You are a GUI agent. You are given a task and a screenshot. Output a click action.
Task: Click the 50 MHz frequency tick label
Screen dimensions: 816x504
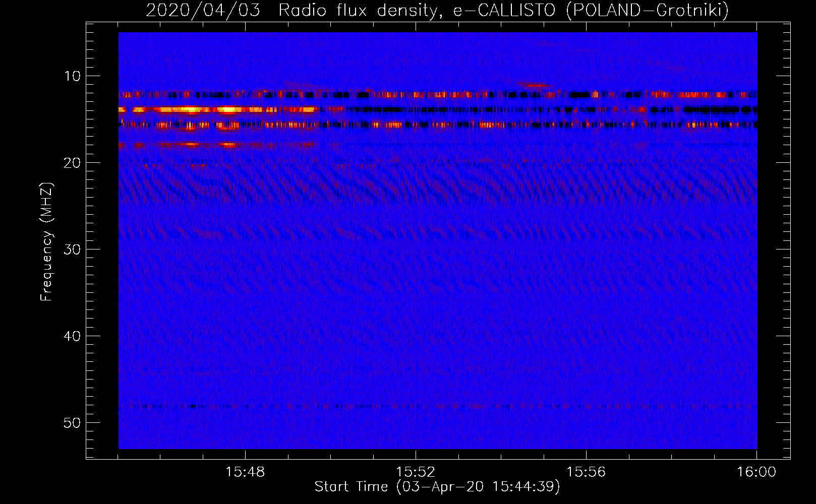[x=73, y=422]
